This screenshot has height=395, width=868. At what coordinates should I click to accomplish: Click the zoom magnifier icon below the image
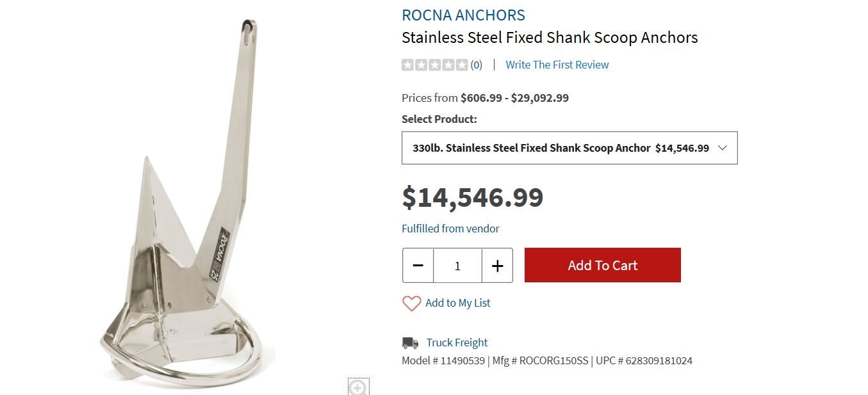(x=358, y=387)
